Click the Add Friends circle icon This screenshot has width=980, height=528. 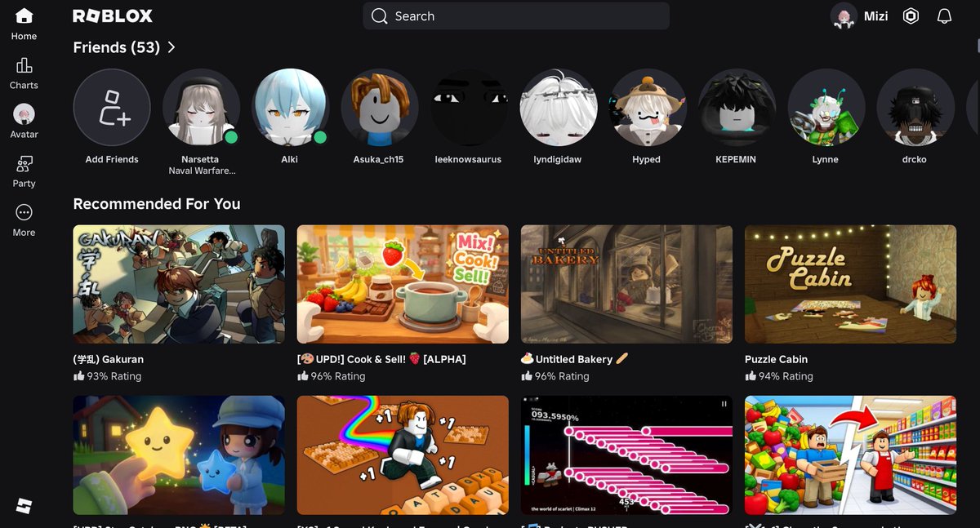tap(112, 108)
